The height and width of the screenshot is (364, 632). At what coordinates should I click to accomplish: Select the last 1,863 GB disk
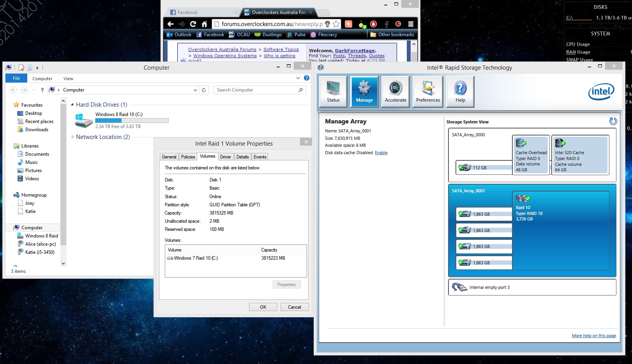pyautogui.click(x=484, y=263)
